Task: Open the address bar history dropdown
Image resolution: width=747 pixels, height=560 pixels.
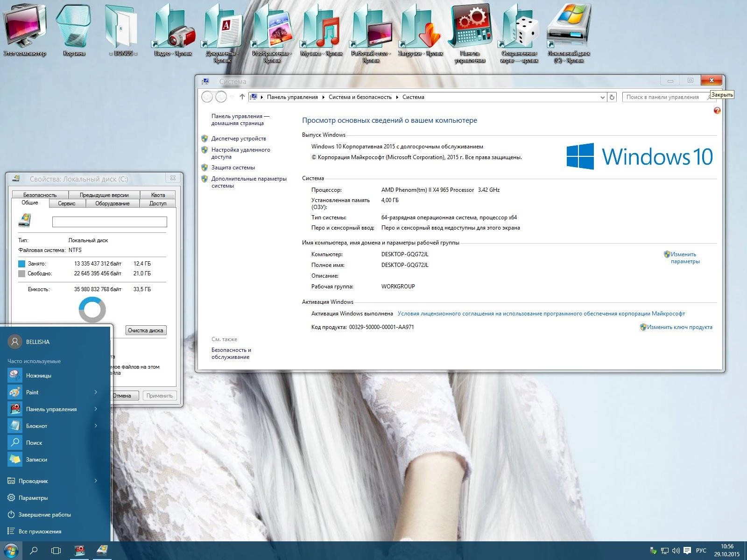Action: pyautogui.click(x=602, y=97)
